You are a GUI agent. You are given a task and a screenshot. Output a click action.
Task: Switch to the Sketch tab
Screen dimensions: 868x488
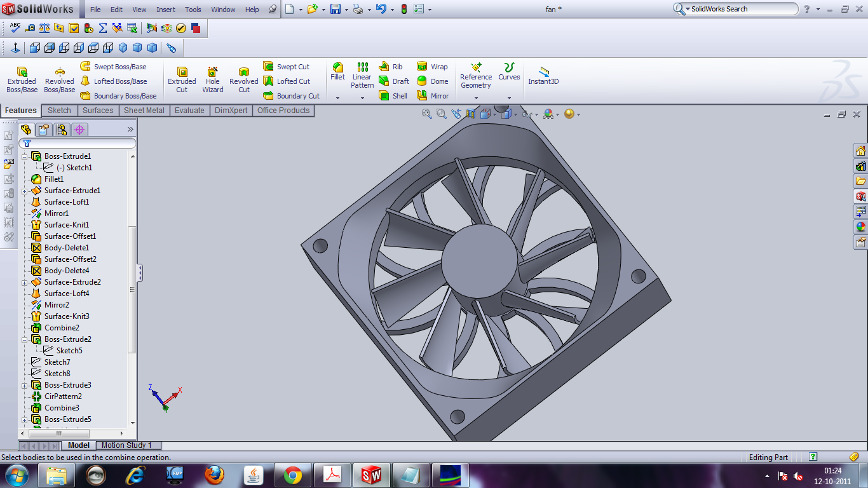click(60, 111)
